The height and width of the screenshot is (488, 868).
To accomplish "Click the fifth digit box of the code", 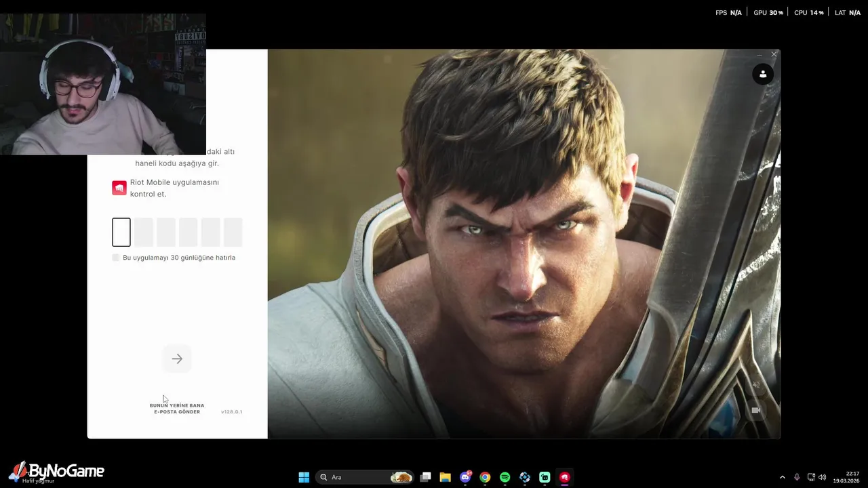I will click(x=211, y=232).
